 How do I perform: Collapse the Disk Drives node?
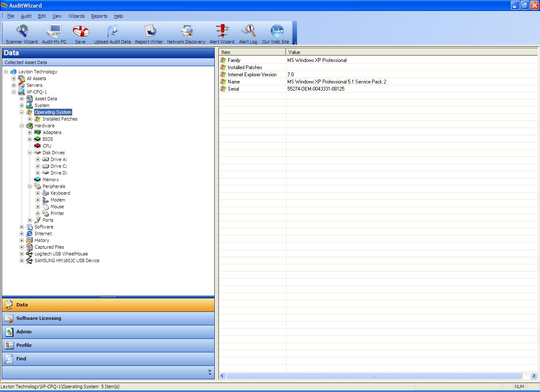[30, 153]
